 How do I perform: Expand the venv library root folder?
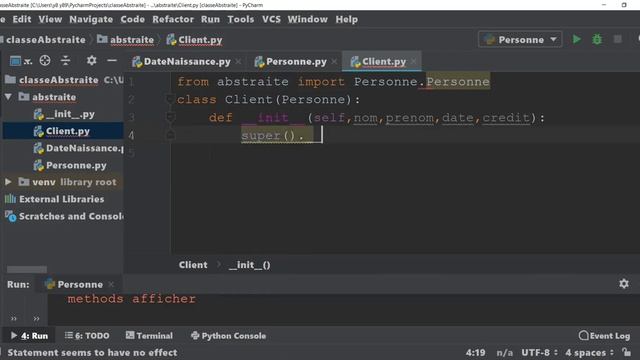[x=8, y=182]
